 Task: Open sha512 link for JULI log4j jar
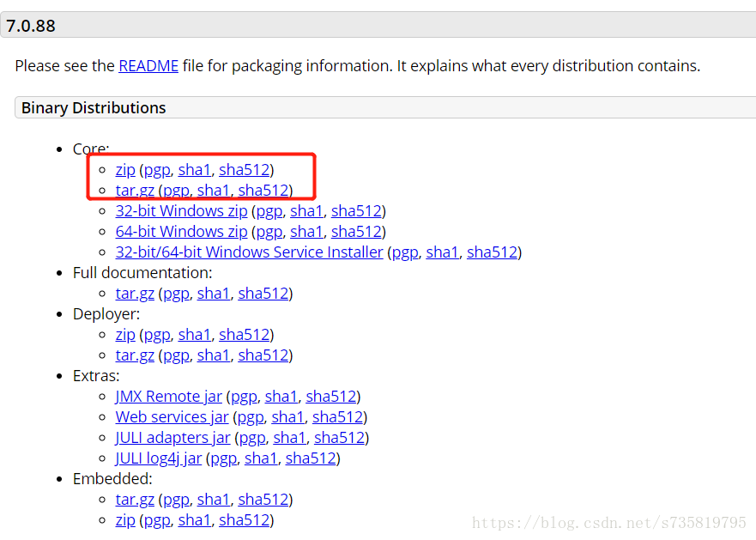(x=311, y=458)
